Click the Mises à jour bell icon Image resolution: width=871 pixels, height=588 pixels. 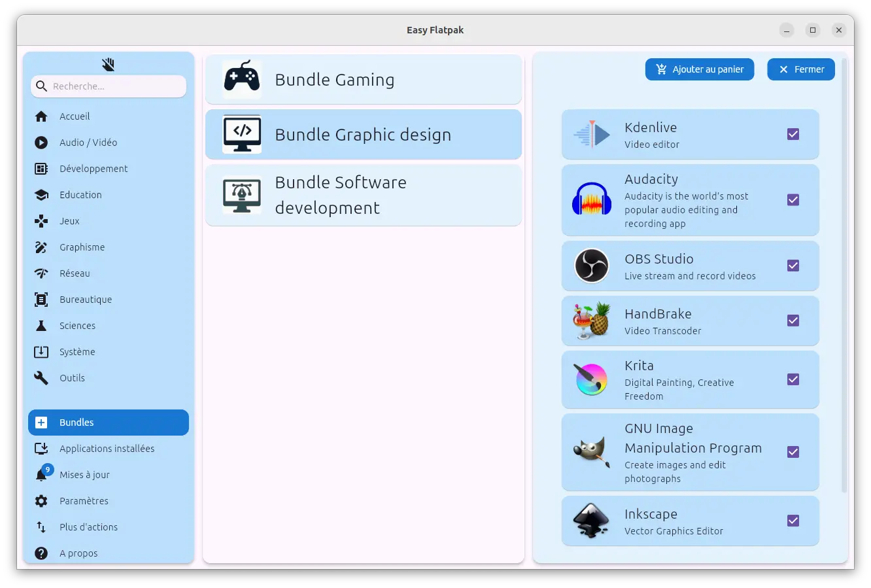[x=41, y=476]
